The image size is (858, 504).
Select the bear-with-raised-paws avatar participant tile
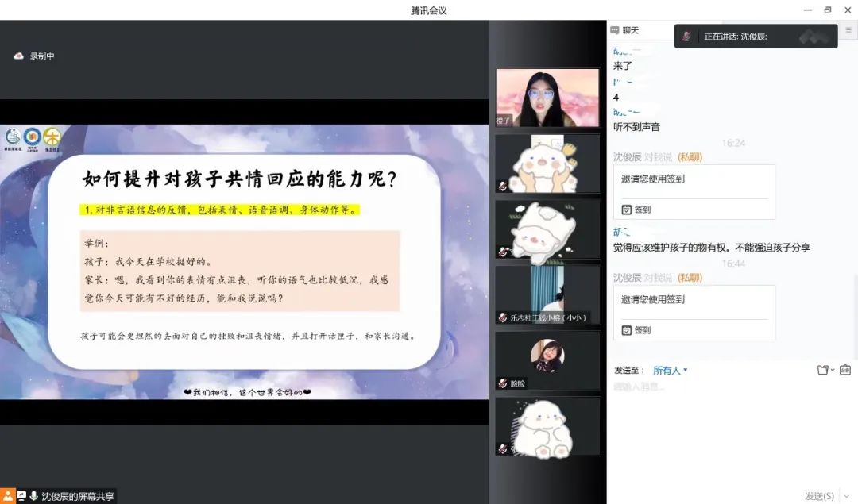click(547, 164)
